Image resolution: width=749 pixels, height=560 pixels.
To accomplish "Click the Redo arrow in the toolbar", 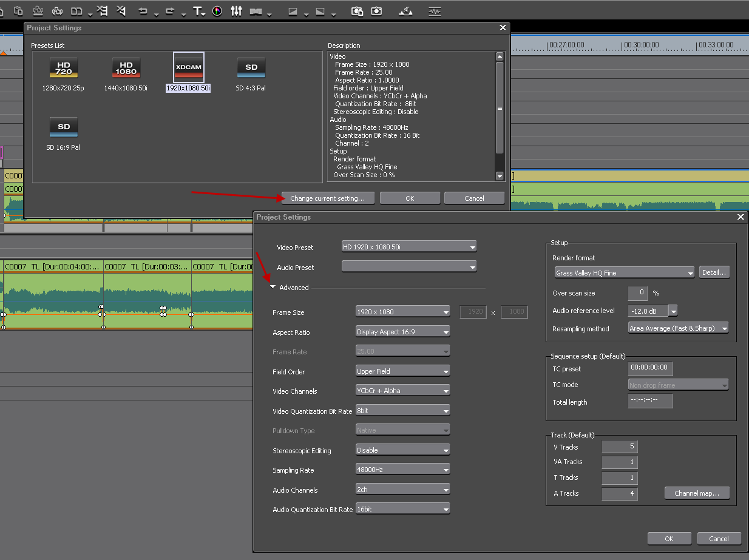I will coord(170,11).
